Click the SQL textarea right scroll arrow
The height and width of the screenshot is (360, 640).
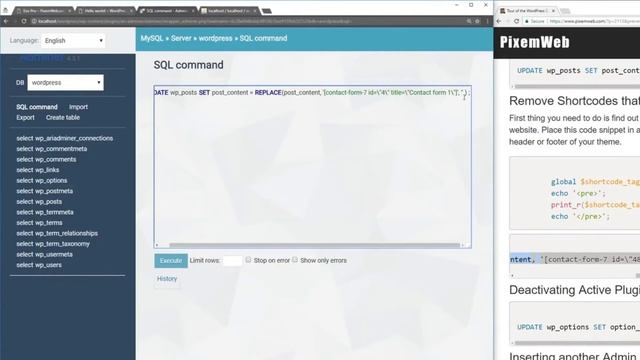tap(463, 245)
